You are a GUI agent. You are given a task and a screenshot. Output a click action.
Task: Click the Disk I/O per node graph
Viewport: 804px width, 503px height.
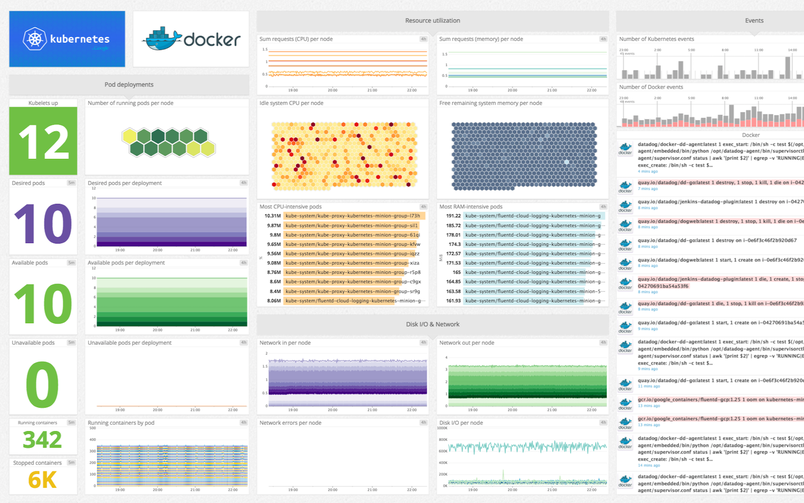click(522, 460)
